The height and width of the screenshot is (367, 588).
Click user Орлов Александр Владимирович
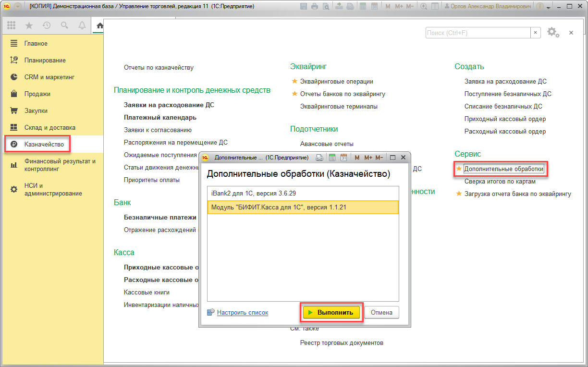click(488, 6)
